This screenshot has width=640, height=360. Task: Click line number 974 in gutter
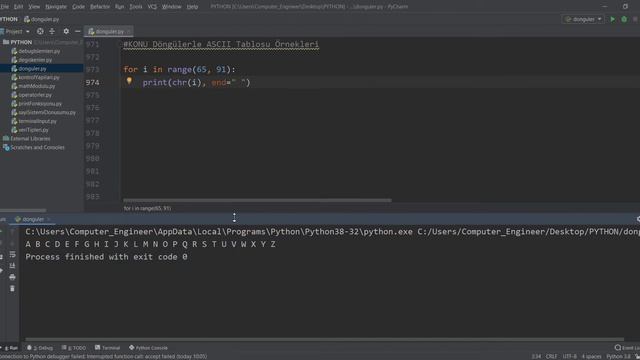[92, 82]
